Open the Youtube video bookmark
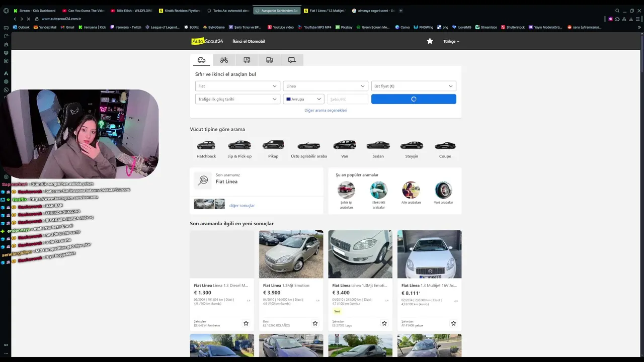Viewport: 644px width, 362px height. coord(281,27)
